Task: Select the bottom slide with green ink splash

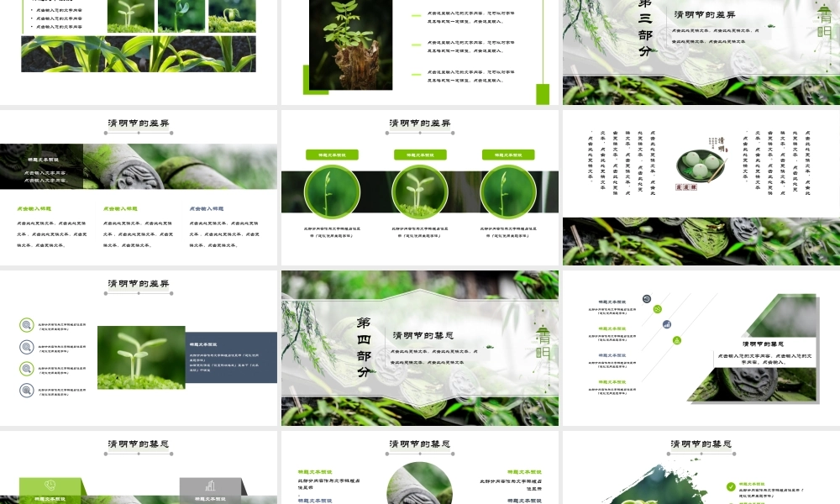Action: tap(701, 468)
